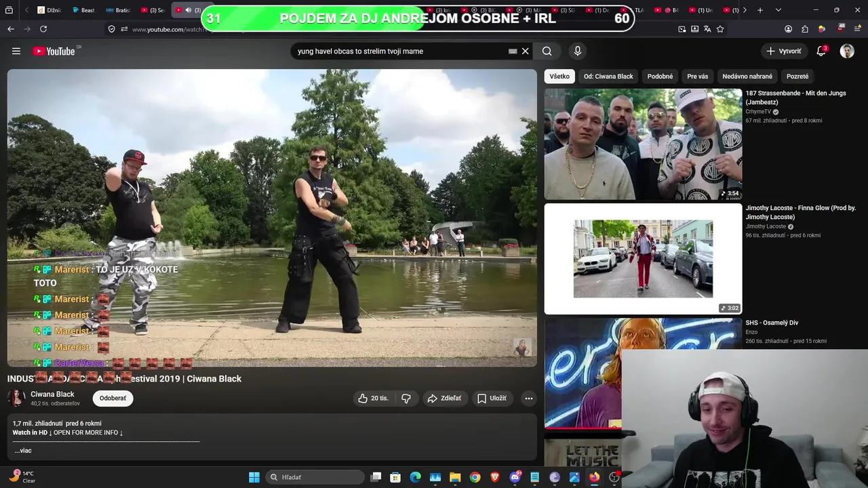Open the Ciwana Black channel name link
Image resolution: width=868 pixels, height=488 pixels.
[52, 394]
